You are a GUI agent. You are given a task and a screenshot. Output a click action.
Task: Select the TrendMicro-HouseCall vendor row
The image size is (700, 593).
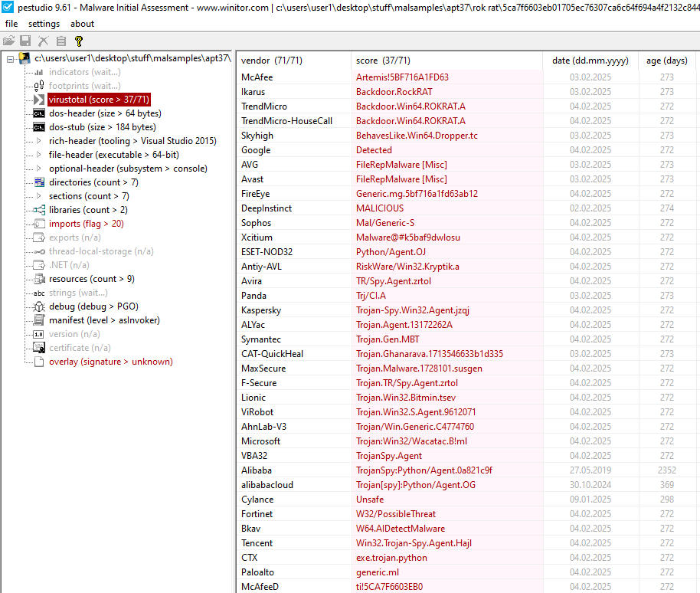pos(468,121)
